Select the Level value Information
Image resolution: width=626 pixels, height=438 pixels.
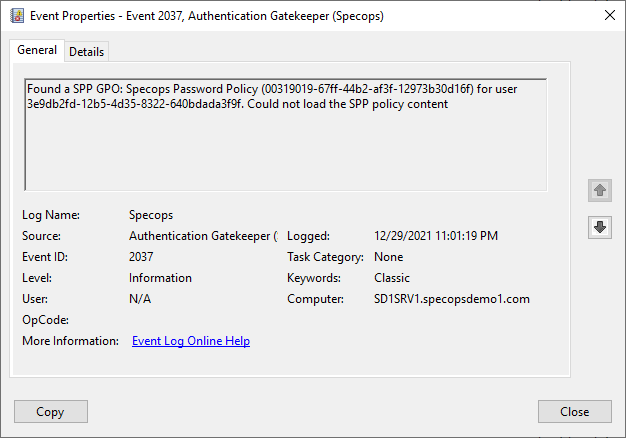tap(160, 278)
